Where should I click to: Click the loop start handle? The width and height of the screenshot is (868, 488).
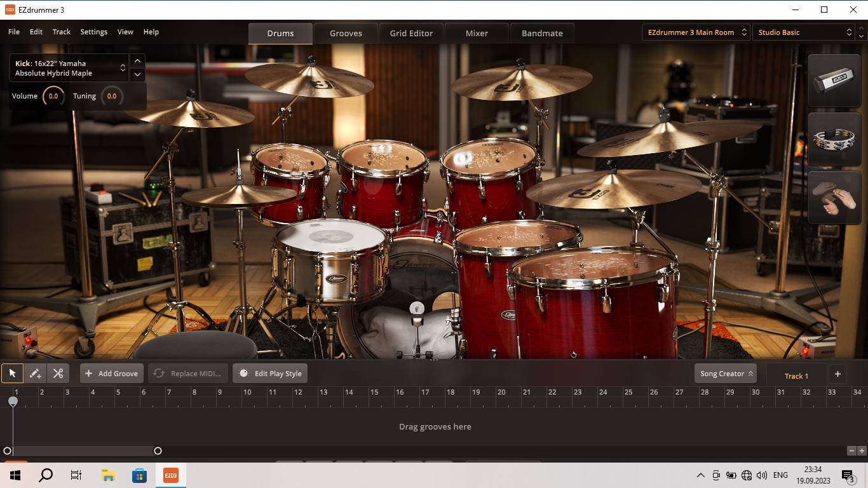click(8, 451)
